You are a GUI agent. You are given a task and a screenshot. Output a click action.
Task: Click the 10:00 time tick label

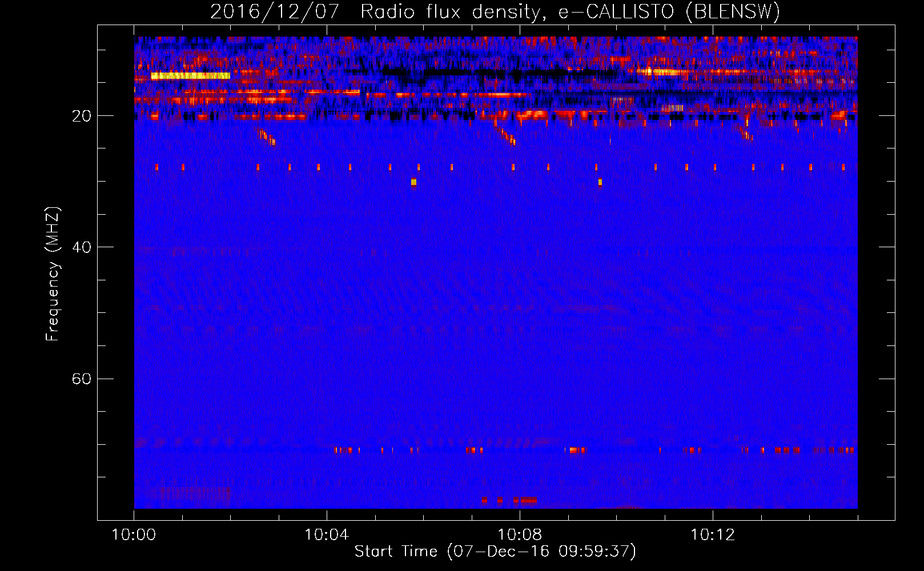pyautogui.click(x=134, y=534)
